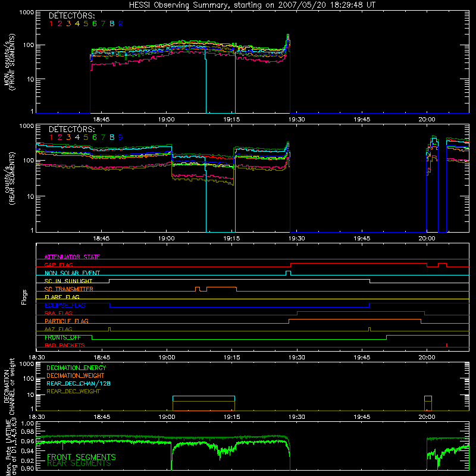The height and width of the screenshot is (476, 476).
Task: Click the REAR SEGMENTS livetime legend text
Action: tap(79, 464)
